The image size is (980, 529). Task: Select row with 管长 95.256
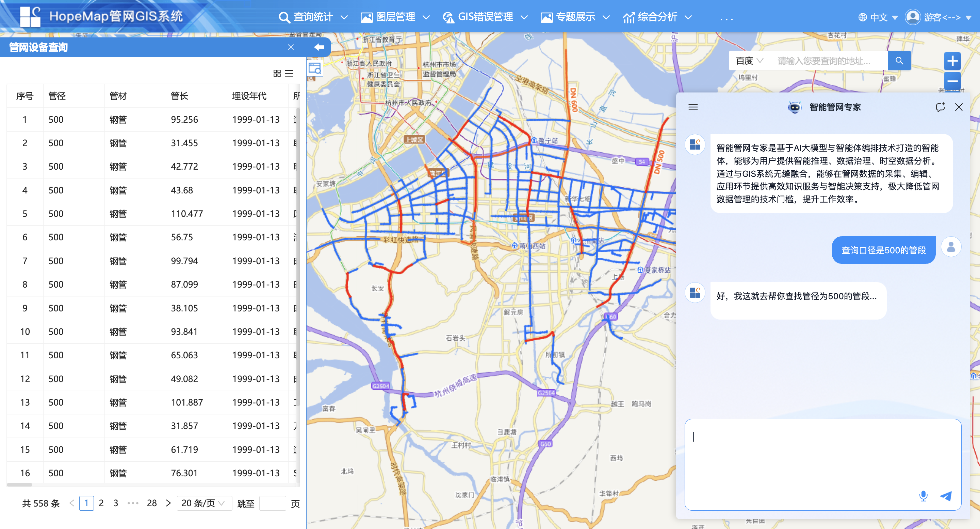click(x=153, y=120)
